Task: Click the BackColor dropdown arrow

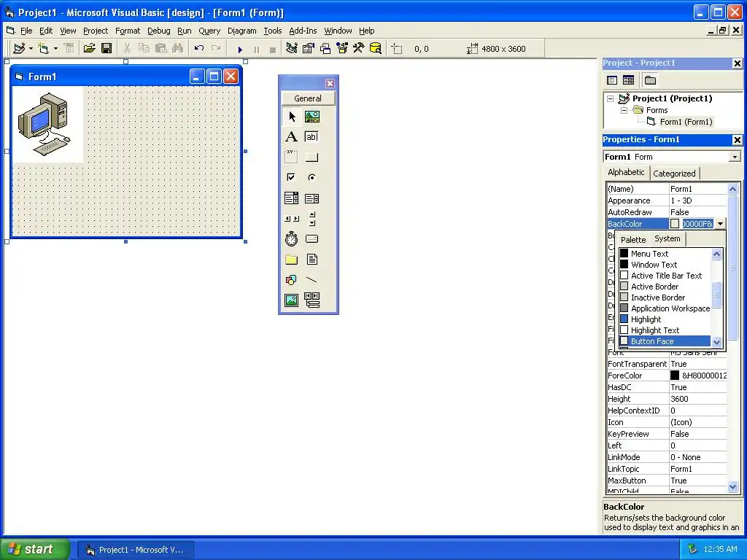Action: 720,224
